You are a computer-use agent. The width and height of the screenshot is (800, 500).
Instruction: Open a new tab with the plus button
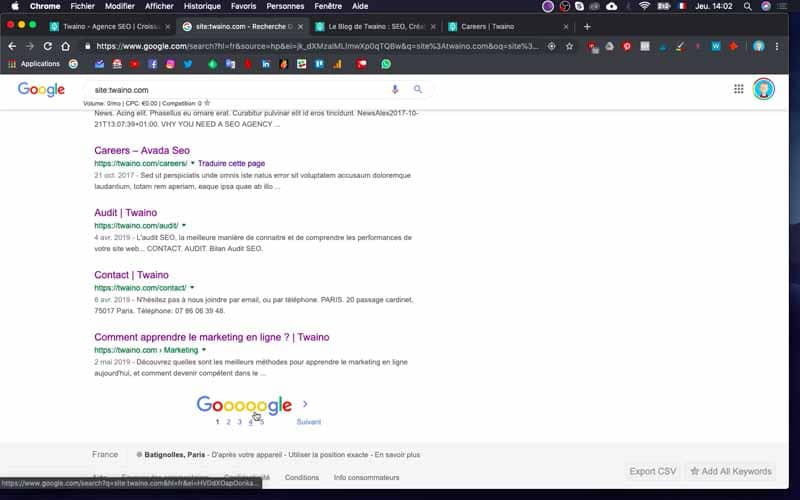[587, 27]
